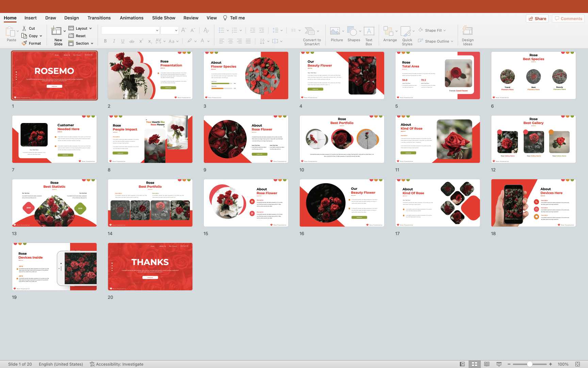The image size is (588, 368).
Task: Switch to Reading view in status bar
Action: [x=487, y=364]
